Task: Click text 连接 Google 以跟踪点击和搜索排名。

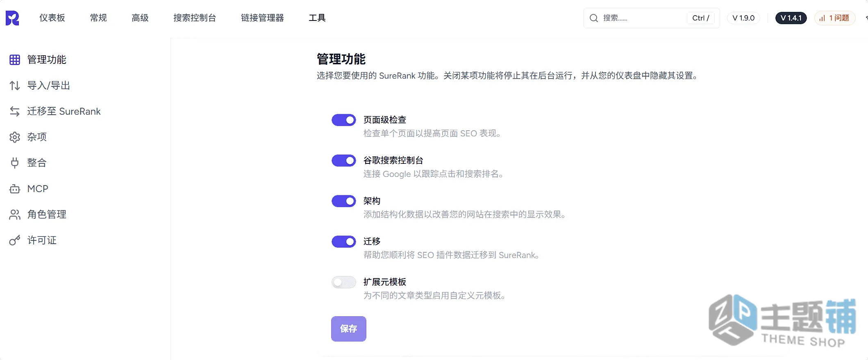Action: pos(434,174)
